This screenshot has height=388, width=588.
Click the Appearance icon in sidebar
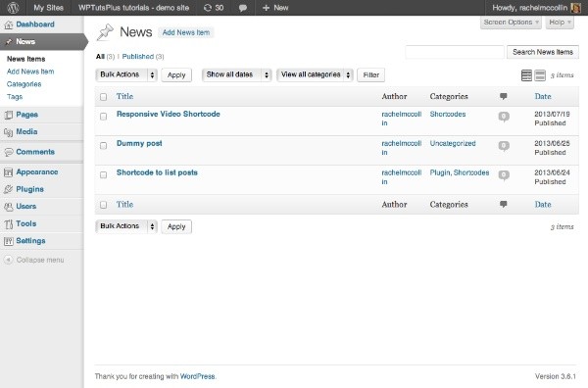pyautogui.click(x=8, y=172)
